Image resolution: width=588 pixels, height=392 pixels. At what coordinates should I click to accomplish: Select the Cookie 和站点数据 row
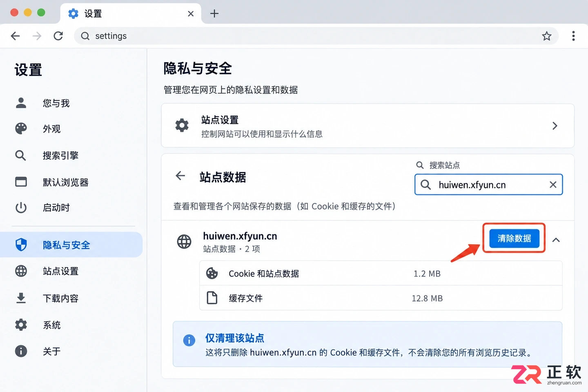tap(381, 273)
